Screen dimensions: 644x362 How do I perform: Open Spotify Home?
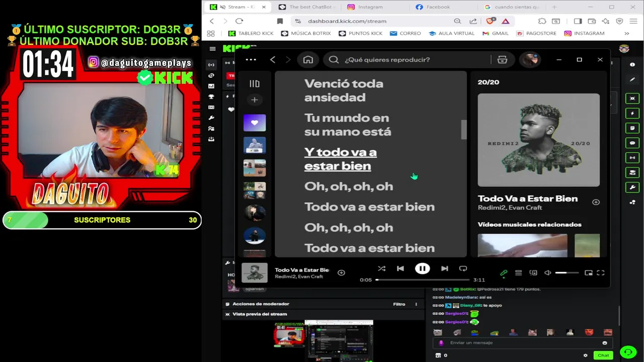[308, 59]
